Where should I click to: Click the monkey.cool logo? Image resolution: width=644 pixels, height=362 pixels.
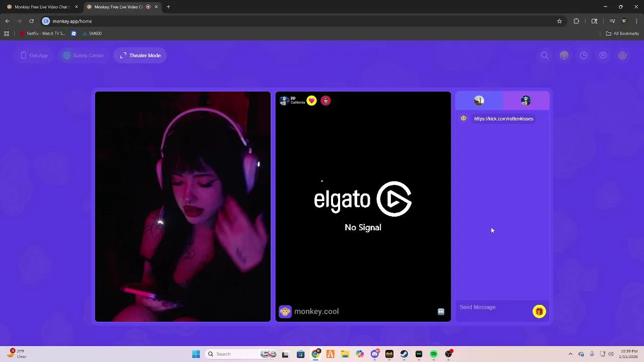(x=309, y=312)
